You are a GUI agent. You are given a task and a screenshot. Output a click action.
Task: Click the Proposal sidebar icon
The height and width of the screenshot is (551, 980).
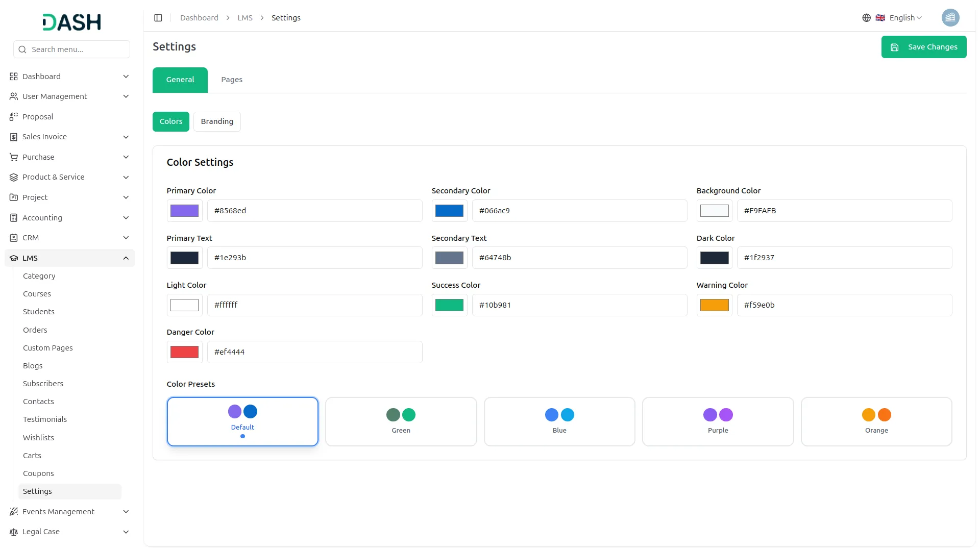[x=14, y=117]
